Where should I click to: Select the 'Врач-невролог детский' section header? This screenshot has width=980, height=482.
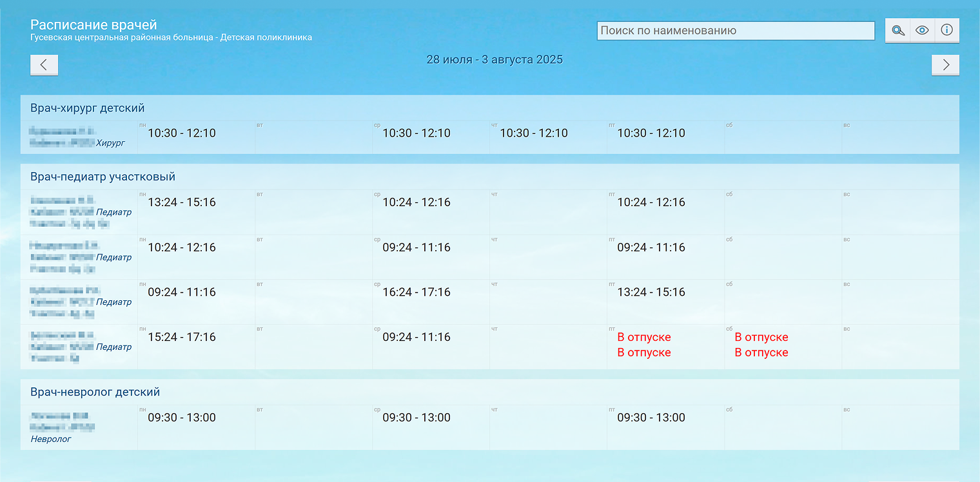point(95,392)
